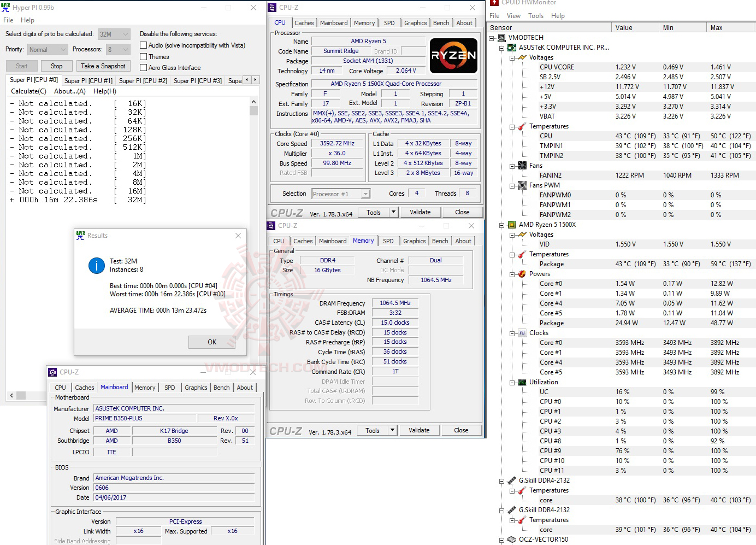Click the Value column header in HWMonitor

[x=635, y=27]
